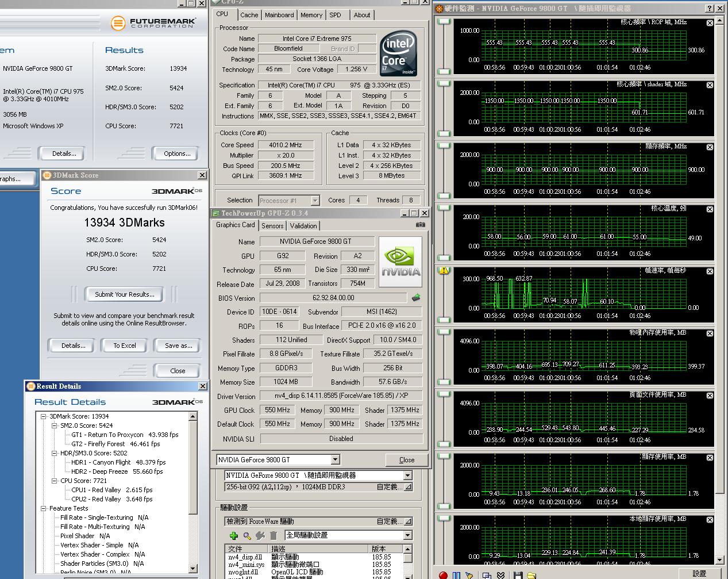The width and height of the screenshot is (728, 579).
Task: Select HDR2 - Deep Freeze row
Action: [117, 471]
